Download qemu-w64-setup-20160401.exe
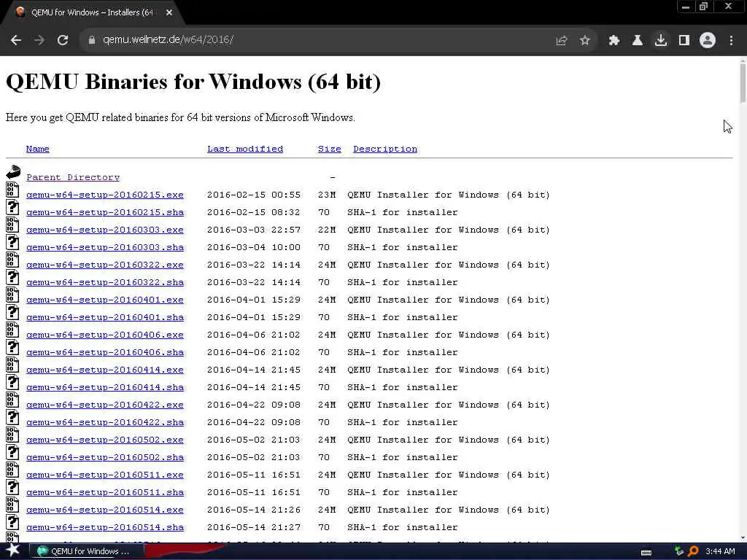 tap(105, 300)
